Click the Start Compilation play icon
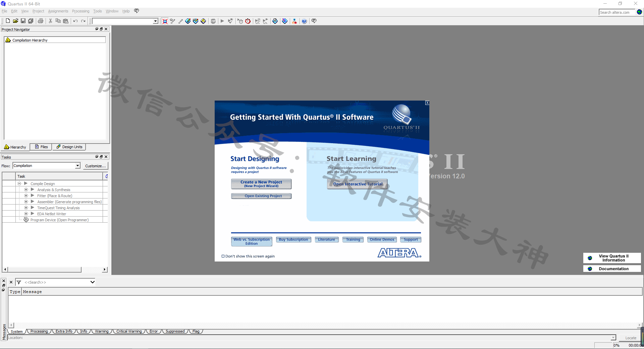The width and height of the screenshot is (644, 349). [222, 21]
